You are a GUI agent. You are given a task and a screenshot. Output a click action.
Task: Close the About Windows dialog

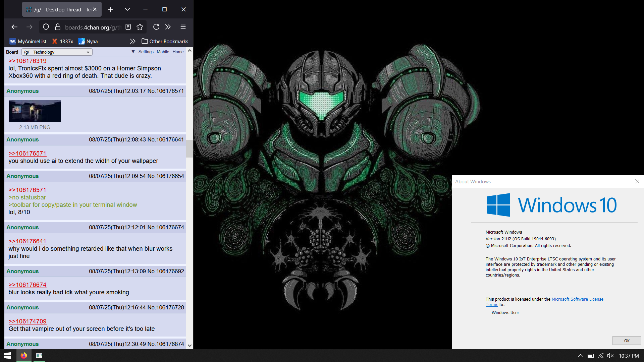pyautogui.click(x=637, y=181)
